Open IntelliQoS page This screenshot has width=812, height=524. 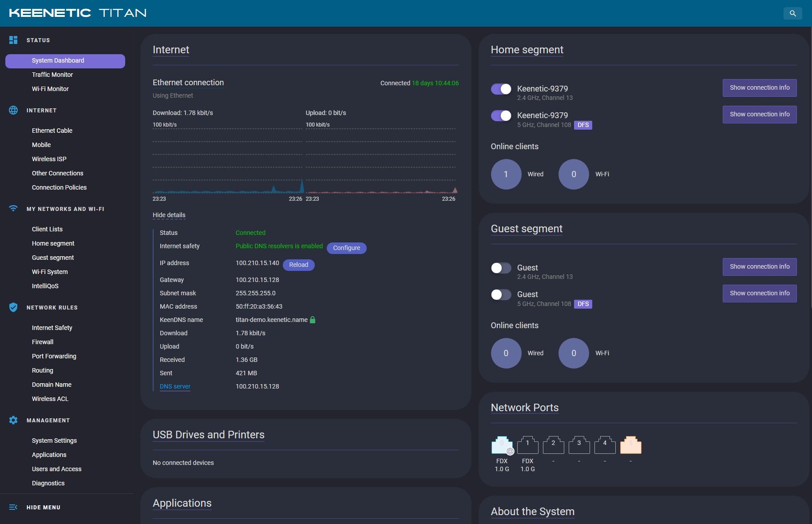(x=45, y=286)
